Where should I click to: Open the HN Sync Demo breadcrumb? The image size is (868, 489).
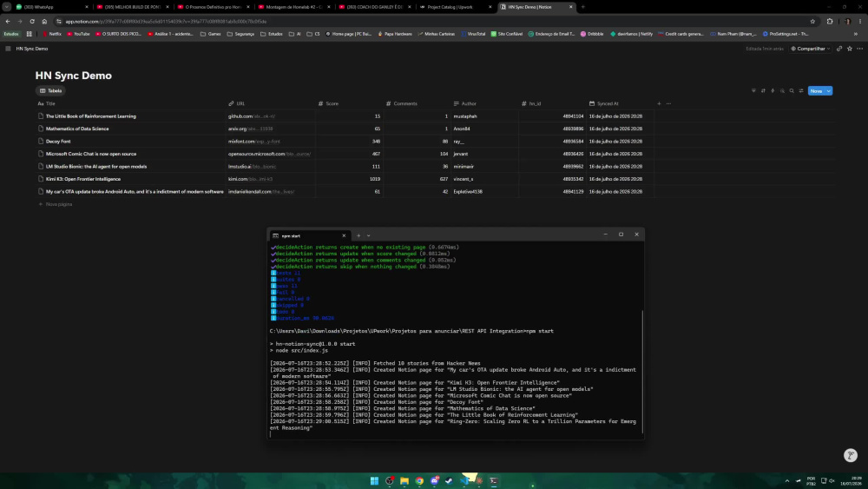pos(31,49)
